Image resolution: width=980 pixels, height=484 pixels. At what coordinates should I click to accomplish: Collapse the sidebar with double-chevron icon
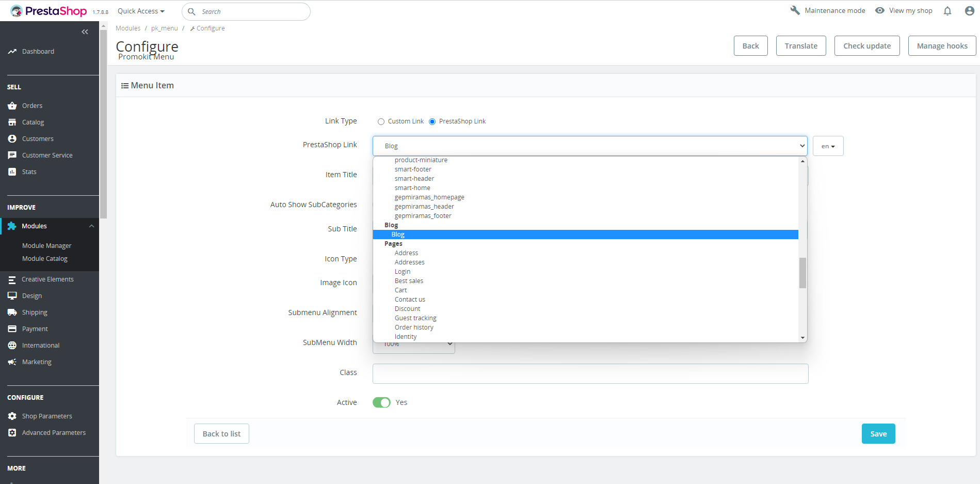[x=85, y=32]
